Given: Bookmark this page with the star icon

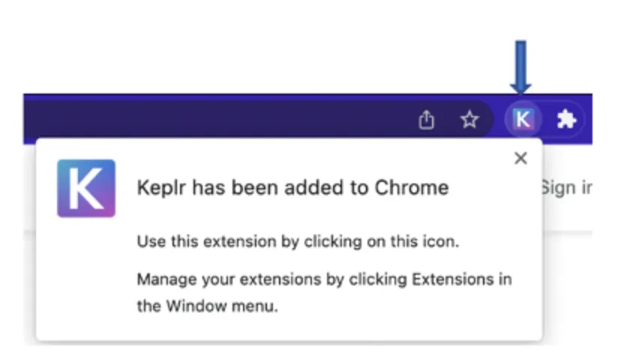Looking at the screenshot, I should pyautogui.click(x=469, y=120).
